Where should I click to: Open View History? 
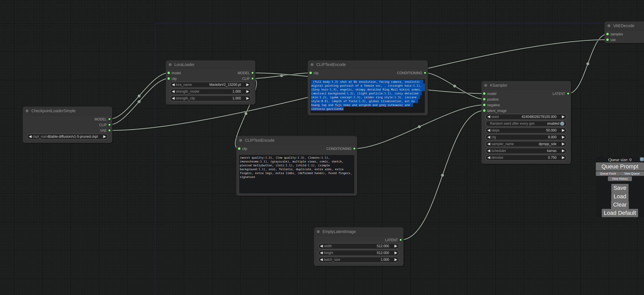(x=620, y=179)
